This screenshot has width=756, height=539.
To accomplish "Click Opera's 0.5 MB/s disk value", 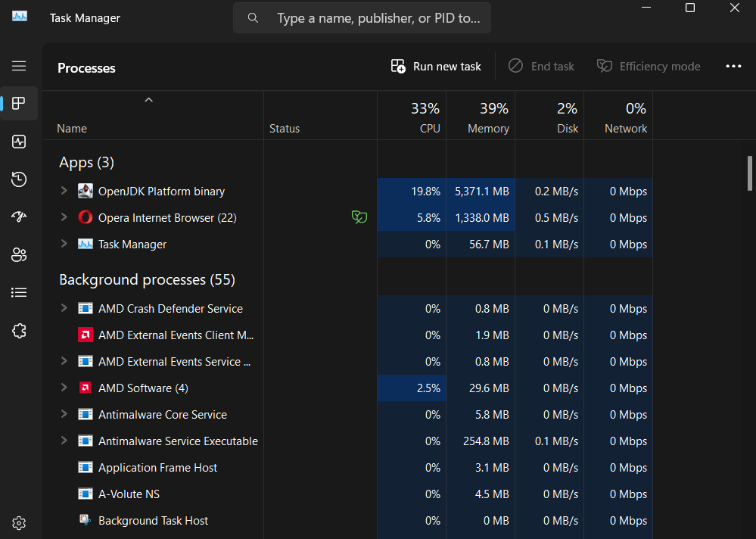I will click(556, 218).
